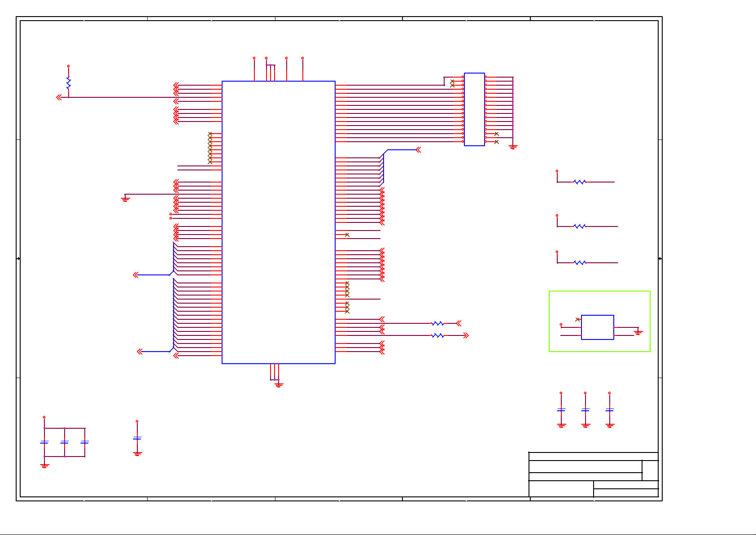
Task: Select the middle capacitor of the bottom-left capacitor bank
Action: [x=64, y=443]
